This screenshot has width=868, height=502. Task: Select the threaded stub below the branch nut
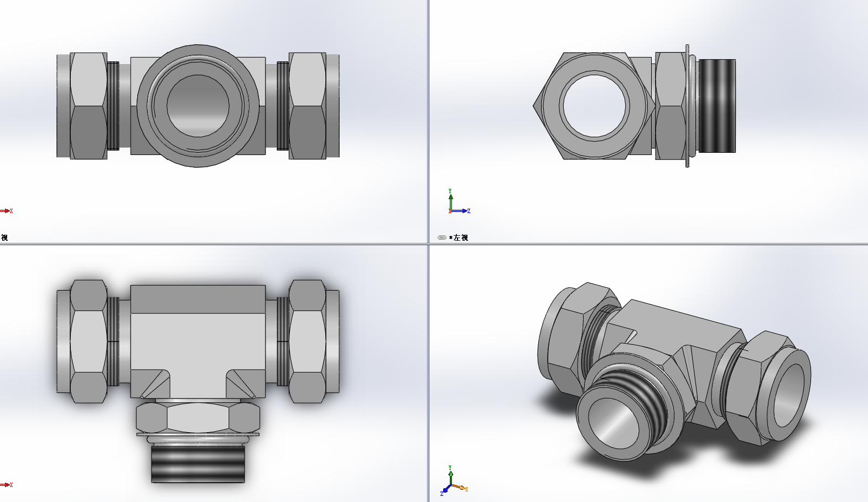click(x=197, y=463)
